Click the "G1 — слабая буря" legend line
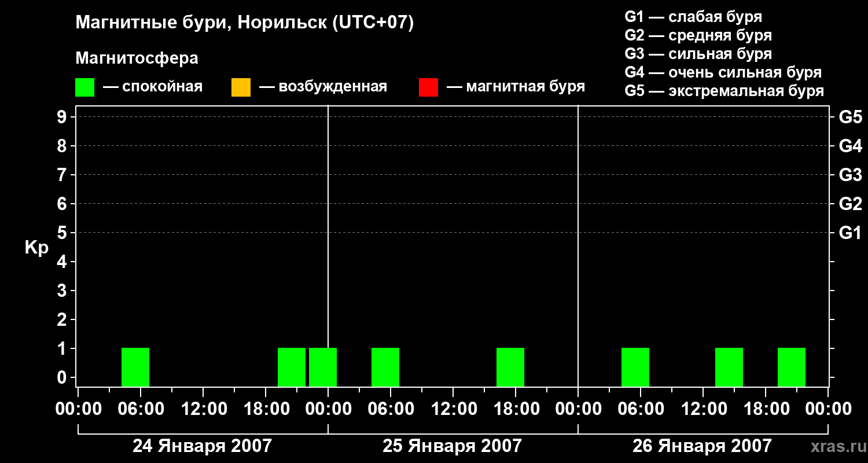This screenshot has height=463, width=868. (693, 17)
